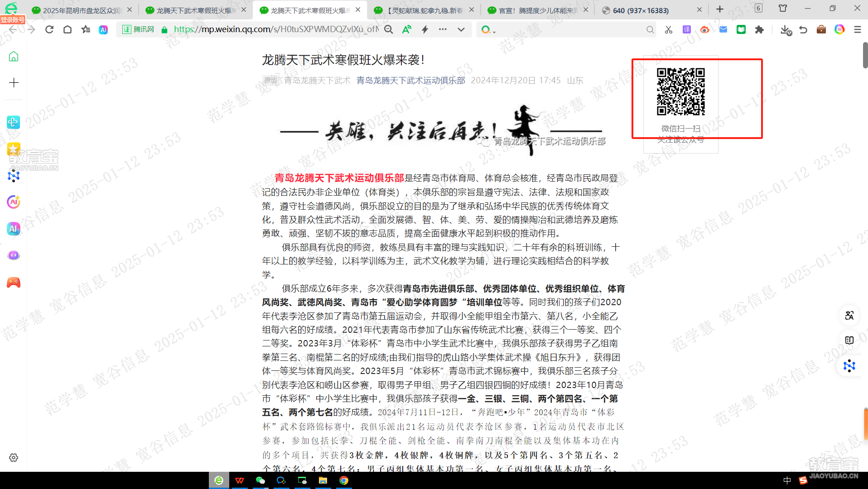Open a new tab with plus button

click(x=720, y=10)
